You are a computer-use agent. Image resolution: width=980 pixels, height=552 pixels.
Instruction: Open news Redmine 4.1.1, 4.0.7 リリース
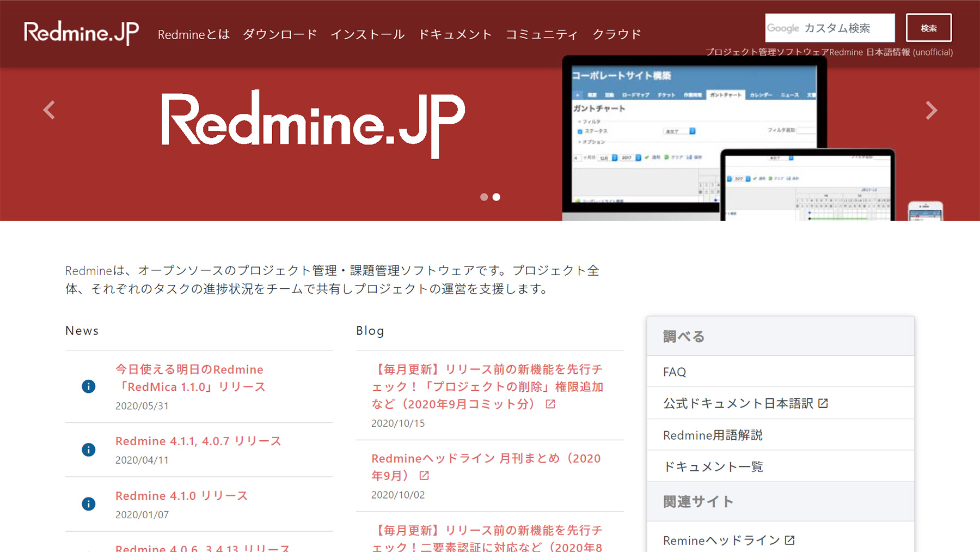[x=198, y=441]
